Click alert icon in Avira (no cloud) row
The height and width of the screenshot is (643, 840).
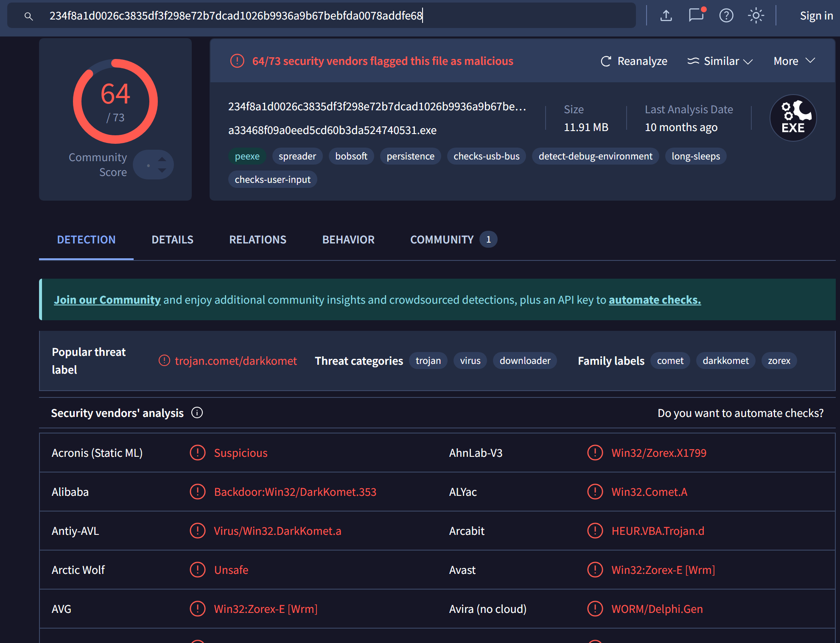pos(595,609)
